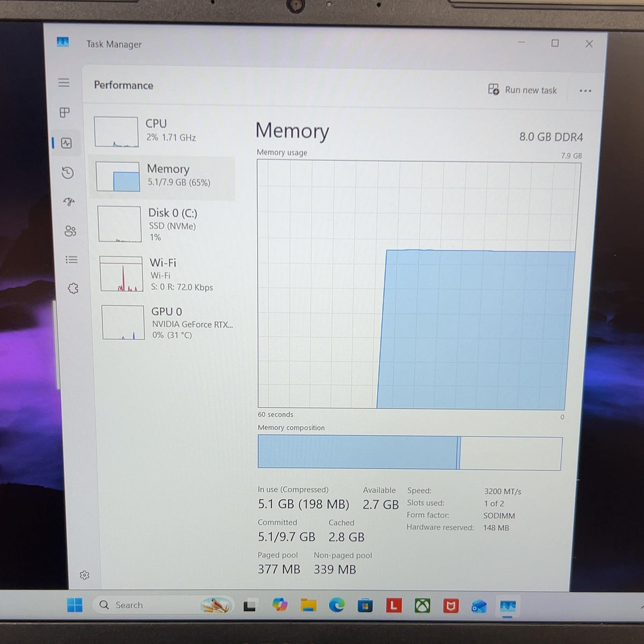The height and width of the screenshot is (644, 644).
Task: Click the '2.8 GB' cached value
Action: pyautogui.click(x=346, y=537)
